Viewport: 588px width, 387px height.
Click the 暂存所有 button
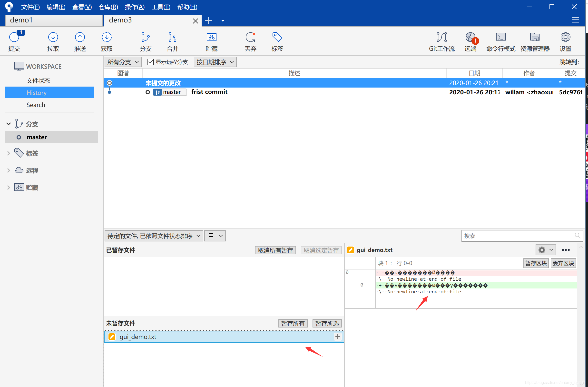[293, 323]
